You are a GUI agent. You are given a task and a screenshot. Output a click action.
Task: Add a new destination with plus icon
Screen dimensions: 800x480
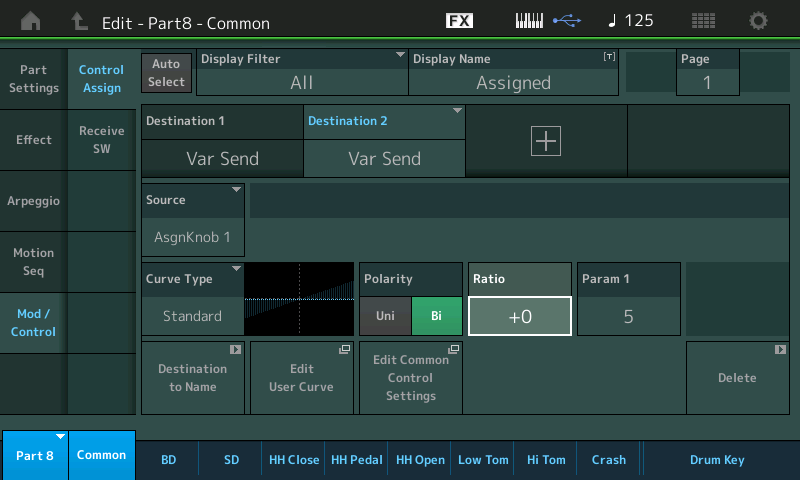point(546,141)
